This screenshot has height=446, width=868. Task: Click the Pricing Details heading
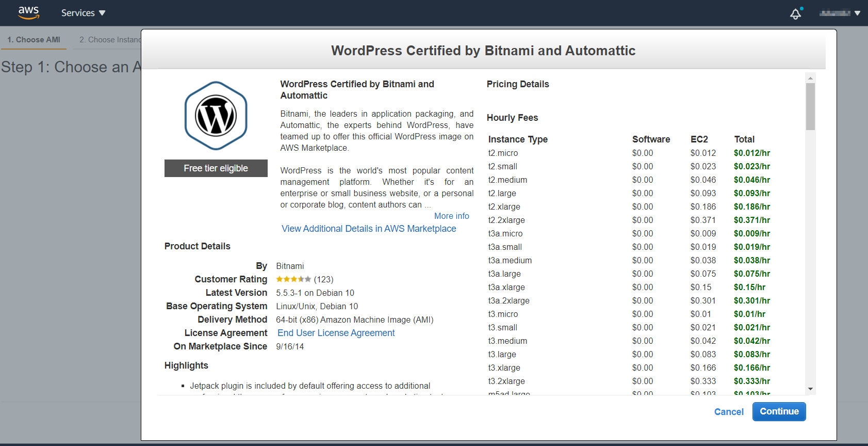[x=518, y=84]
